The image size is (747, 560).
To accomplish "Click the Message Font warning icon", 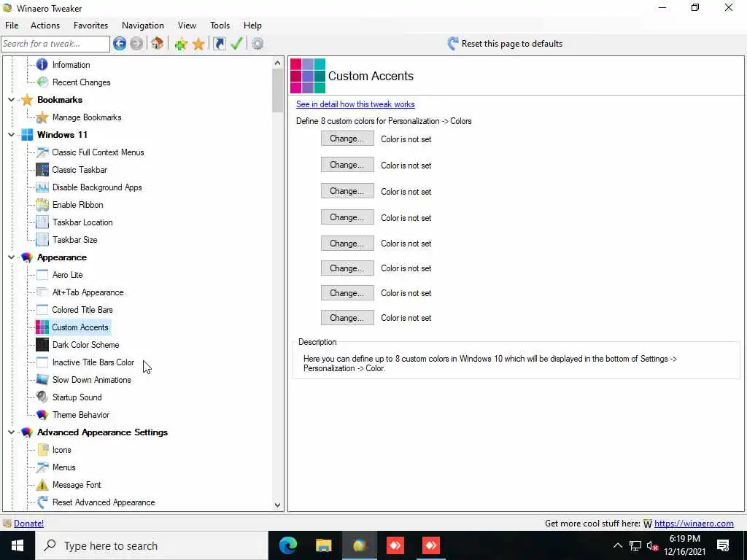I will pos(42,485).
